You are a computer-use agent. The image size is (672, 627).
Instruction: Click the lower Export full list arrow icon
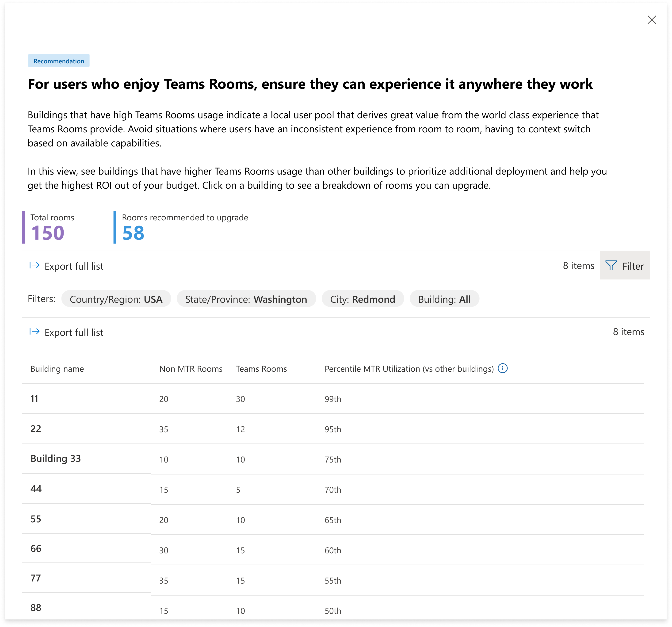pyautogui.click(x=34, y=332)
